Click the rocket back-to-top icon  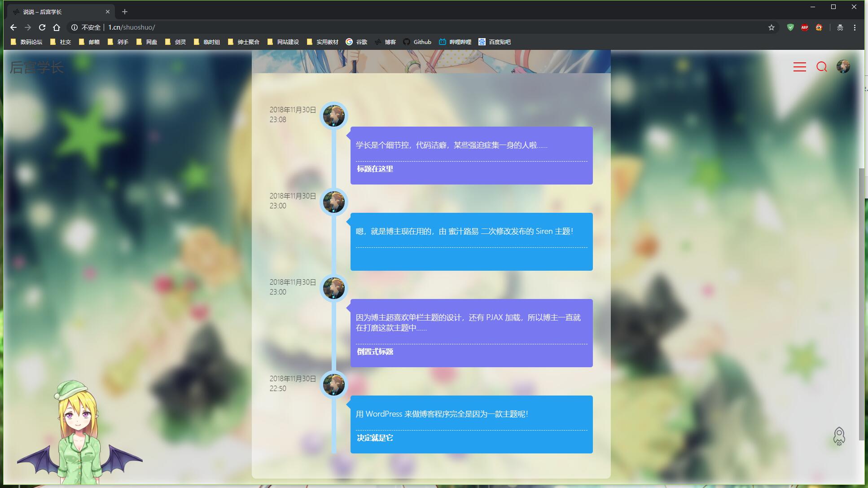[x=839, y=436]
